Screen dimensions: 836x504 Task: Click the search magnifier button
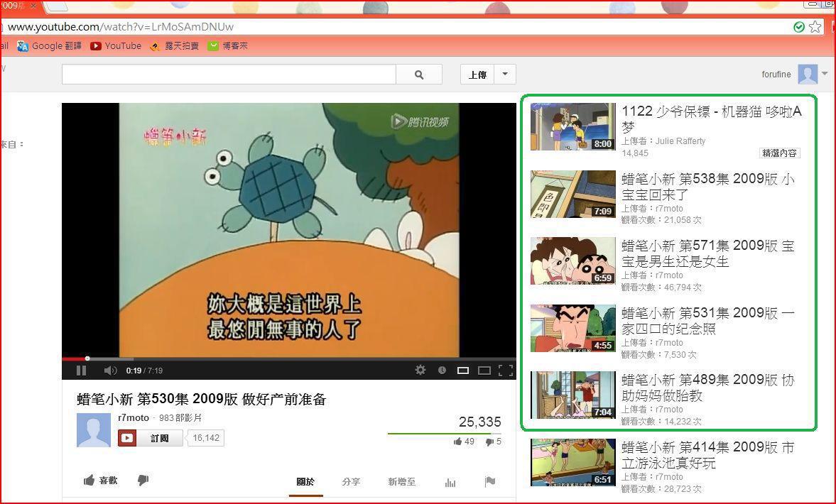[419, 75]
